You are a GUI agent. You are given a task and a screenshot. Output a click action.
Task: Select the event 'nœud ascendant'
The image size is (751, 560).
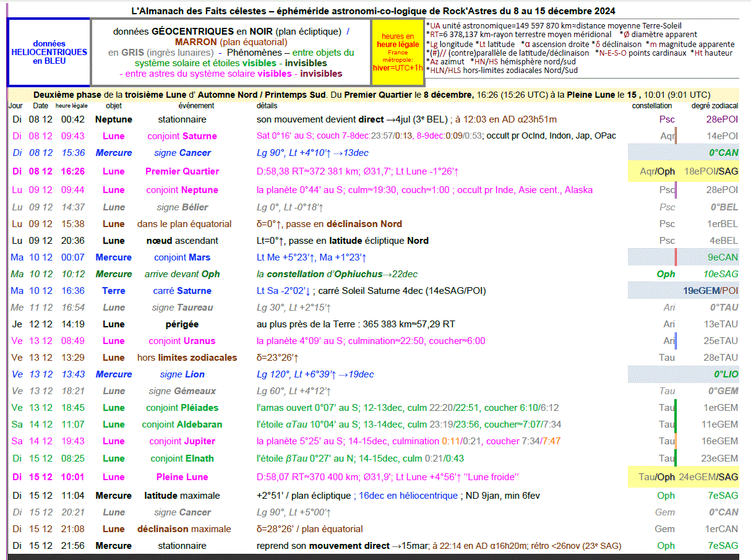(x=182, y=241)
